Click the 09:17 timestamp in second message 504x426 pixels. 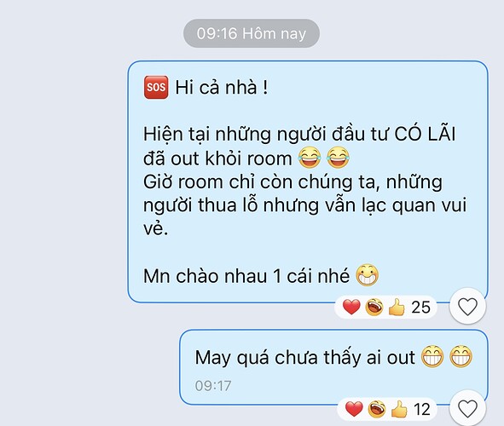pyautogui.click(x=213, y=386)
